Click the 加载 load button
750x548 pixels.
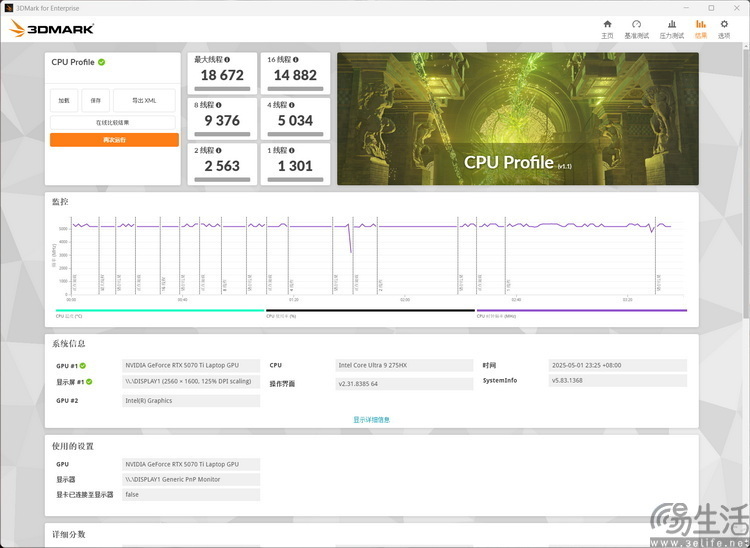(x=64, y=100)
